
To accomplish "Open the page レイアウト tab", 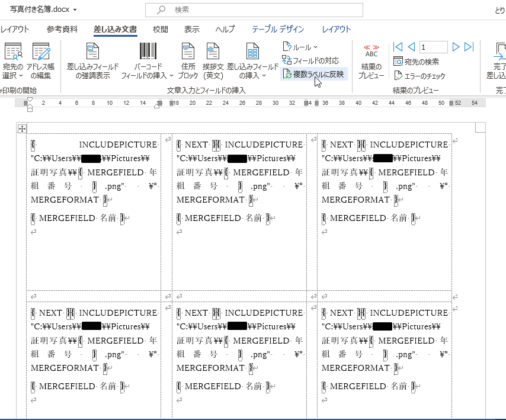I will tap(15, 30).
